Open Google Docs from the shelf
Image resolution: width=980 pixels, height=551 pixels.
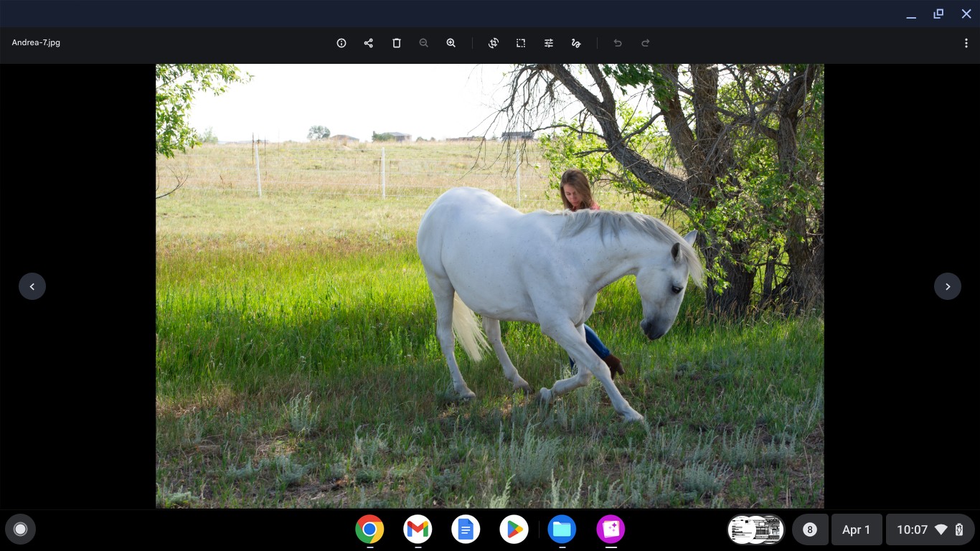466,529
